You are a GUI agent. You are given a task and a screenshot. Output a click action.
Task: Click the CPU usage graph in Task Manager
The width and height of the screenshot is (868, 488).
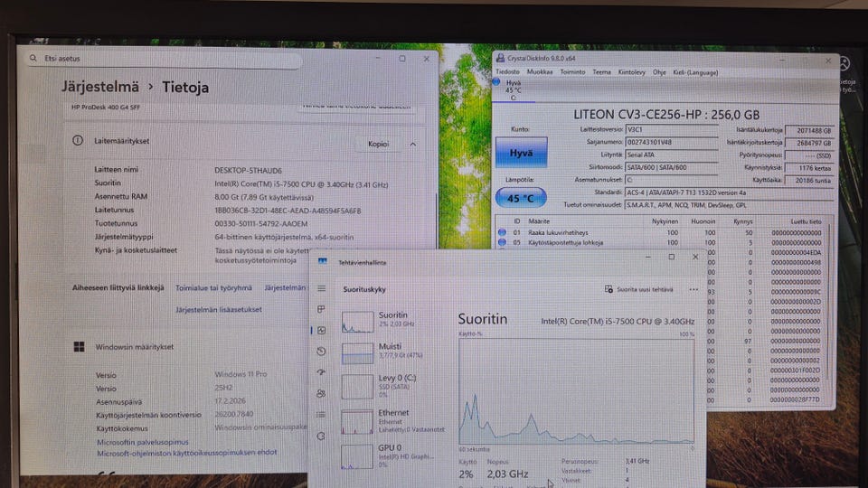576,391
